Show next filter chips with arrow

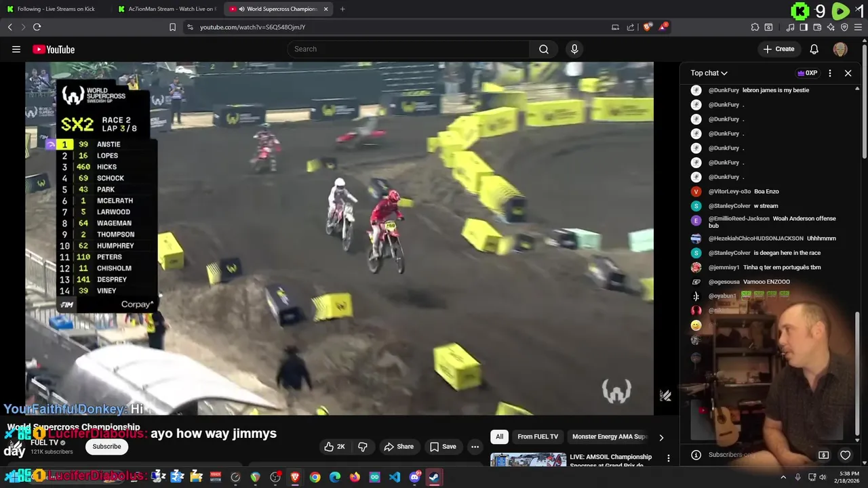(661, 437)
